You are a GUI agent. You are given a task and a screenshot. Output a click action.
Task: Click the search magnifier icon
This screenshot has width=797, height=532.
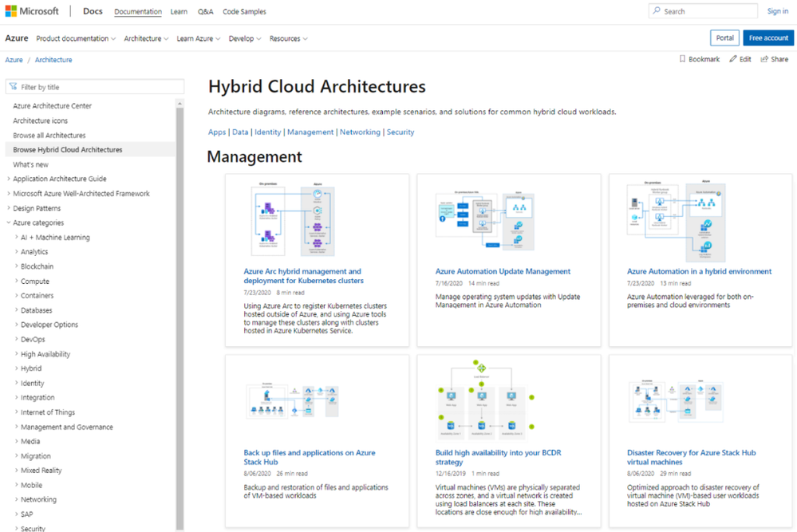[x=657, y=10]
